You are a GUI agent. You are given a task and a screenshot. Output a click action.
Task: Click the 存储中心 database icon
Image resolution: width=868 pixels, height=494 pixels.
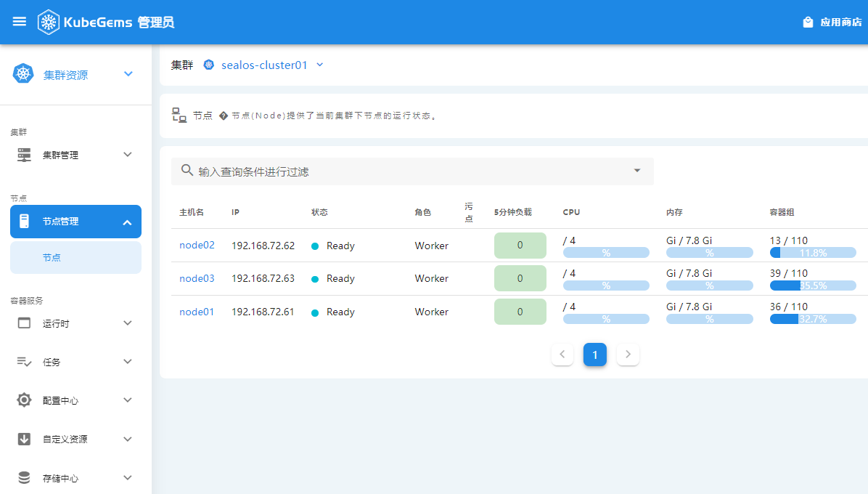[24, 477]
